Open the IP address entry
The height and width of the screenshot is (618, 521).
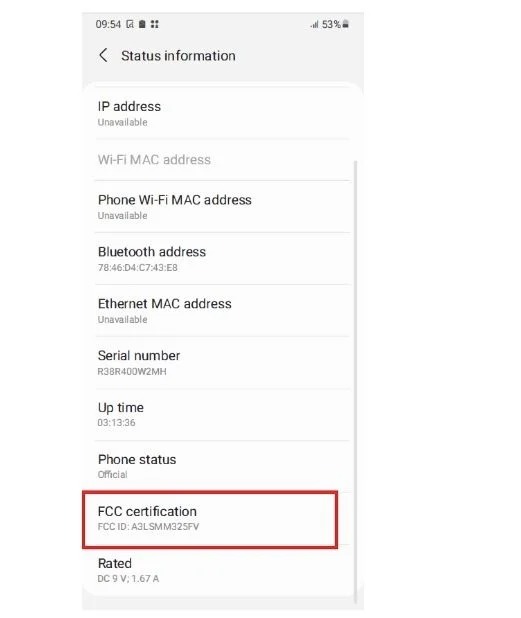point(223,113)
